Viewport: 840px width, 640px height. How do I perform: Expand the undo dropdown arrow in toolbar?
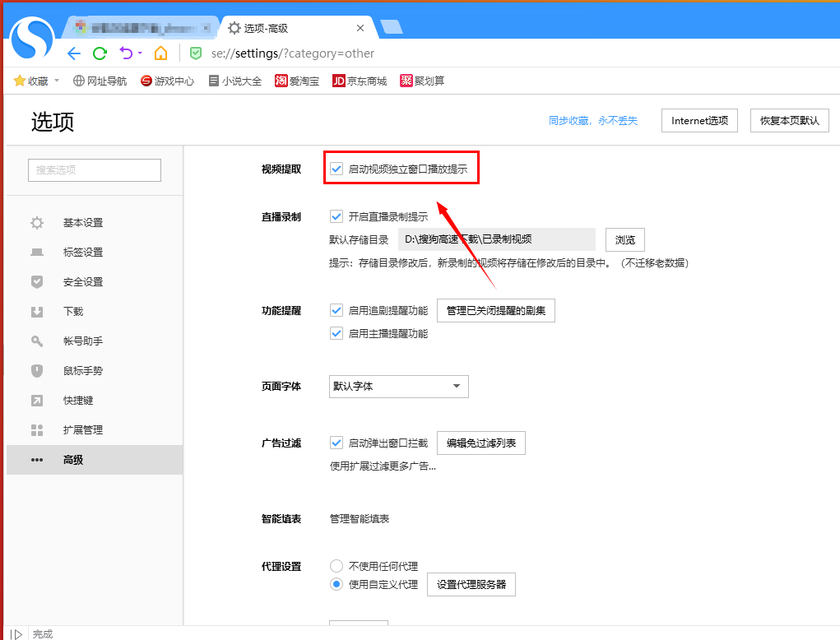coord(140,53)
